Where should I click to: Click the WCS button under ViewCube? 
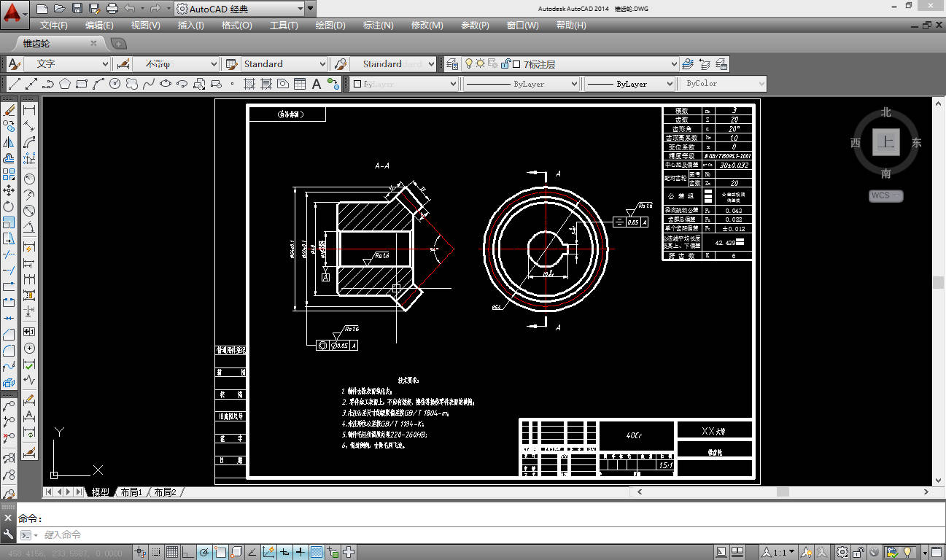point(886,195)
